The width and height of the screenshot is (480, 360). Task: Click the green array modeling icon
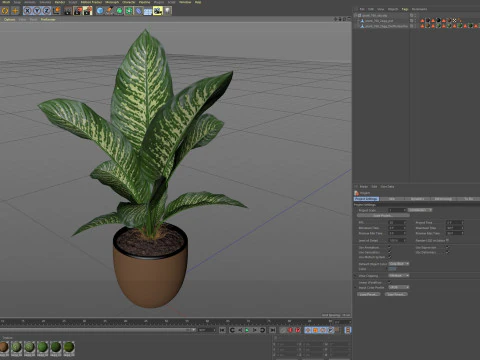[129, 11]
